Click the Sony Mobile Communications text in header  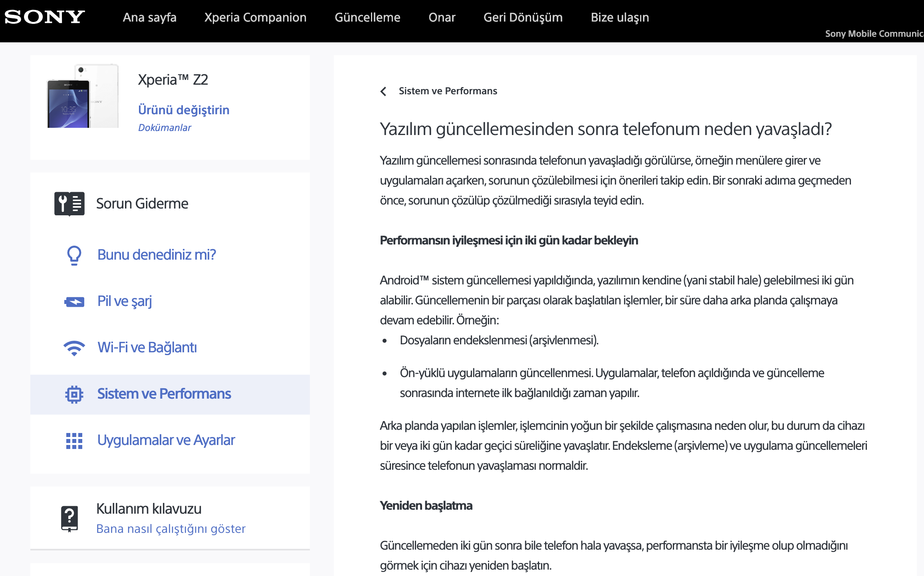click(874, 34)
